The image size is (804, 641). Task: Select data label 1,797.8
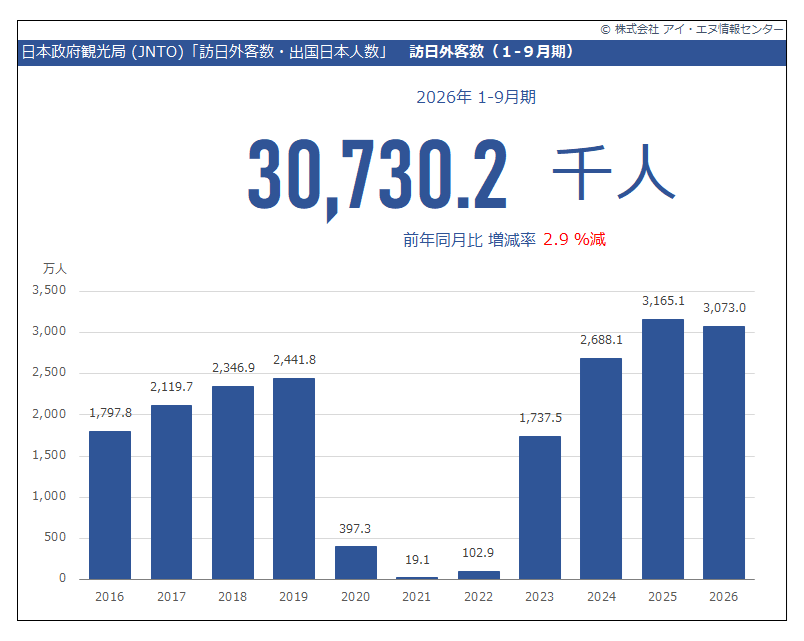click(110, 413)
